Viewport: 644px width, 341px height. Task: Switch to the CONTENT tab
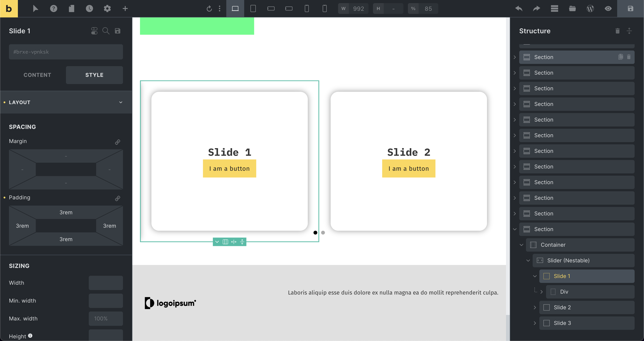click(x=37, y=75)
